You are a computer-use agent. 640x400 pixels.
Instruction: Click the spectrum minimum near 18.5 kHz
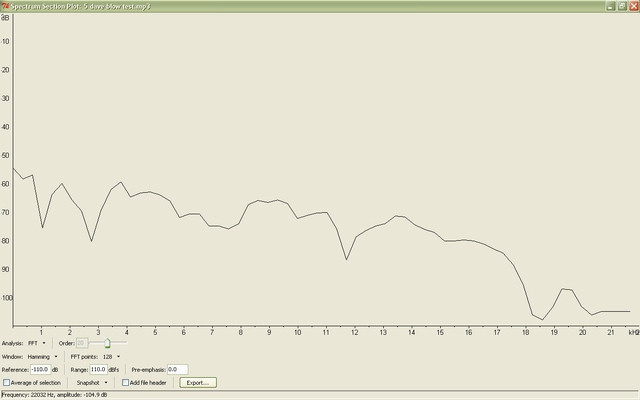(x=542, y=319)
